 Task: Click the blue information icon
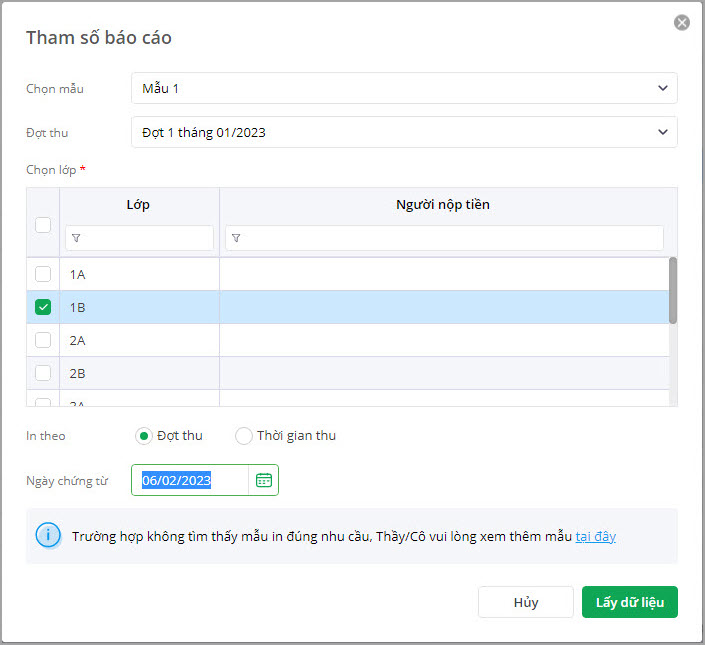point(48,536)
